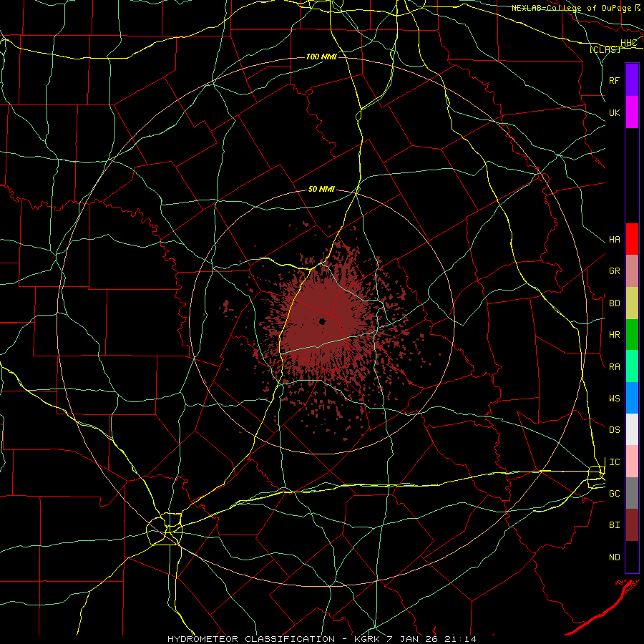Click the KGRK radar site identifier
Screen dimensions: 644x644
(x=366, y=639)
